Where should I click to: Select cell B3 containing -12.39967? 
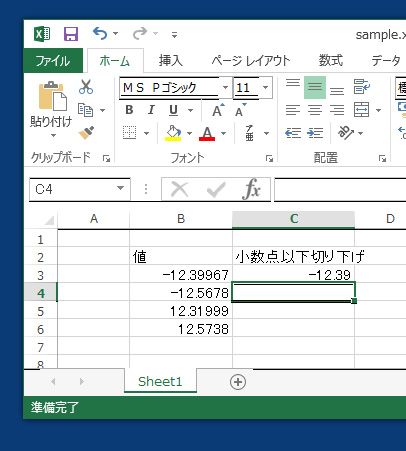(x=181, y=275)
